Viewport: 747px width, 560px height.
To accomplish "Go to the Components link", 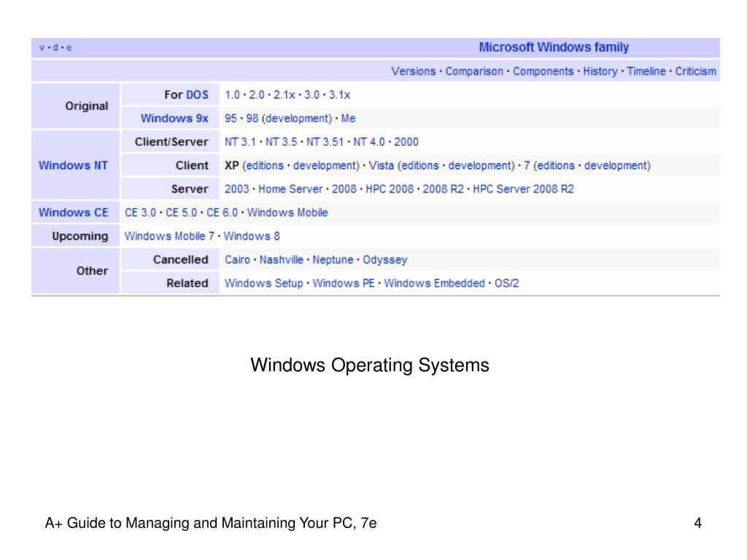I will pos(543,71).
